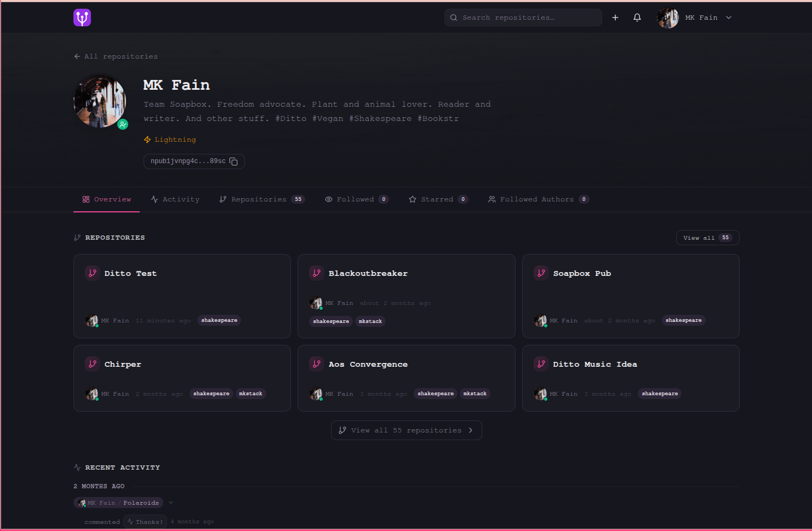Go back to All repositories
The width and height of the screenshot is (812, 531).
[x=116, y=56]
